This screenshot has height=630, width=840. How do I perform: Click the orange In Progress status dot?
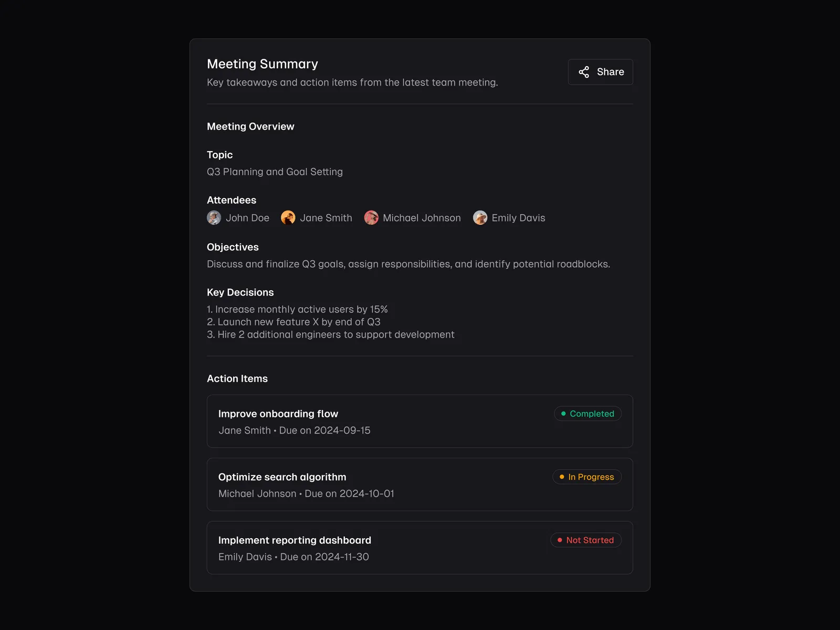click(x=562, y=477)
